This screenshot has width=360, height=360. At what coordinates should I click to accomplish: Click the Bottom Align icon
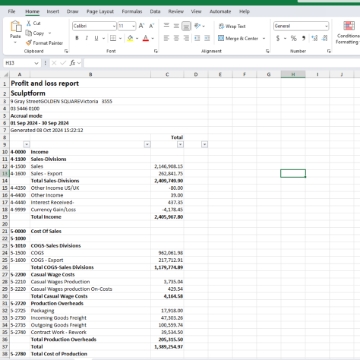(x=186, y=26)
